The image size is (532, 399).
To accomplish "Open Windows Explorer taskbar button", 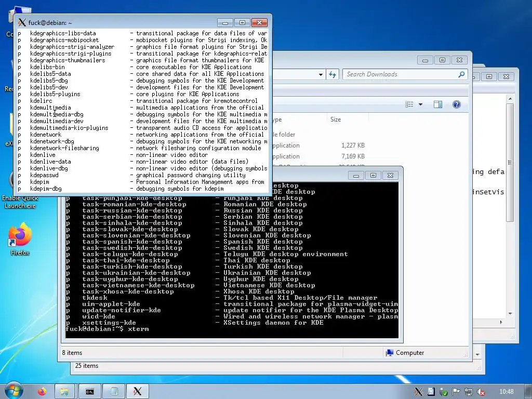I will coord(64,392).
